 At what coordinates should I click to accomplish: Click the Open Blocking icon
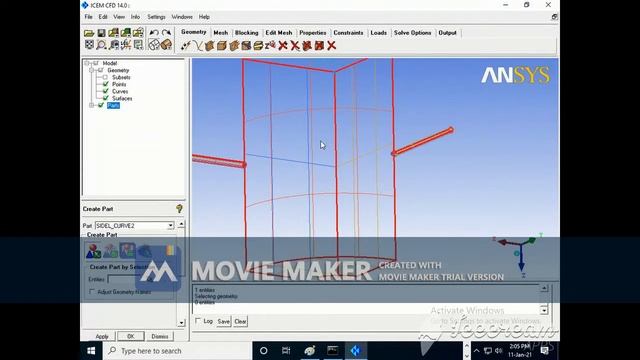pyautogui.click(x=138, y=33)
